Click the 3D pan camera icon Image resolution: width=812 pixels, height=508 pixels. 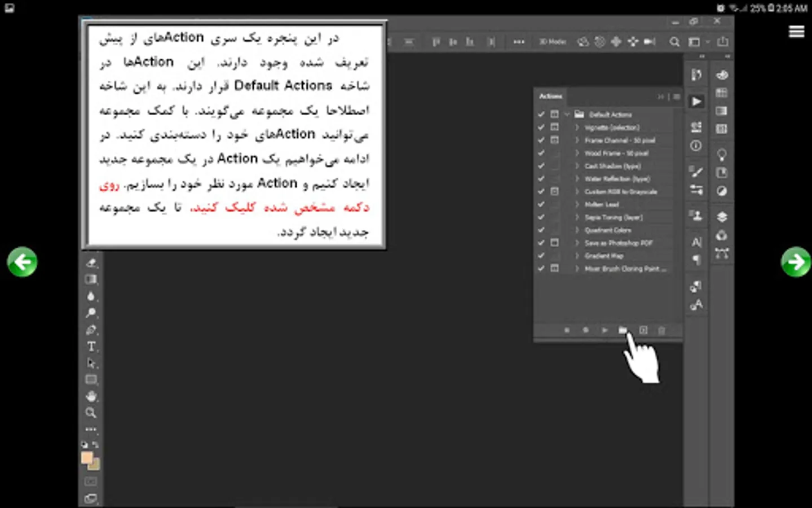616,42
